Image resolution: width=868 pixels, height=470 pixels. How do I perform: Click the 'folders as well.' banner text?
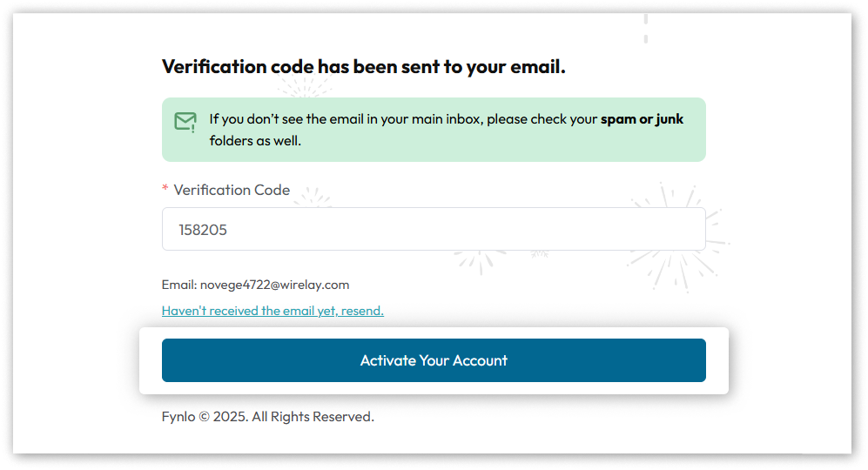pos(255,140)
